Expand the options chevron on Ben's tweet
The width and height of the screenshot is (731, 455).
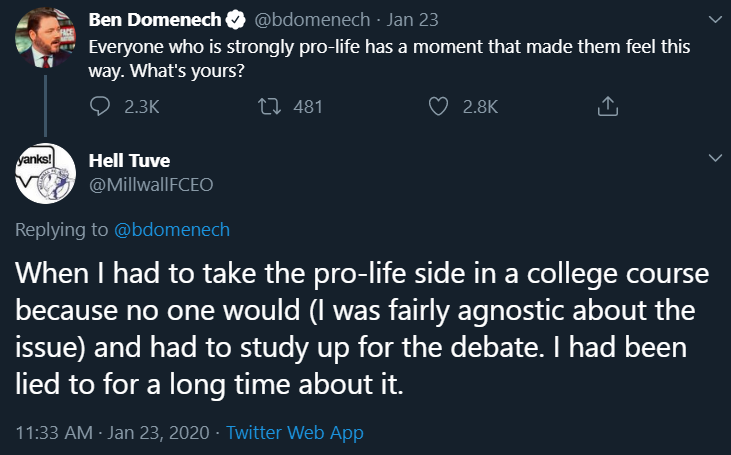click(x=713, y=20)
